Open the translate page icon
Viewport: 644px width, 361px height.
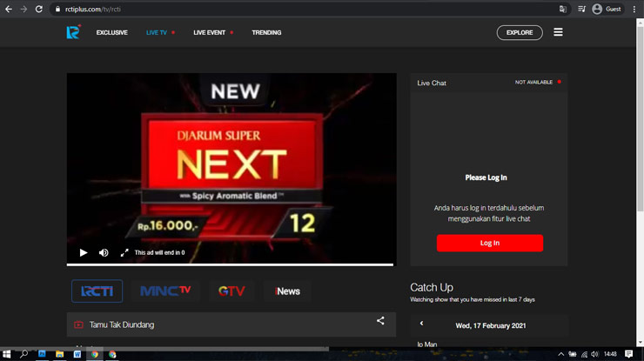563,9
